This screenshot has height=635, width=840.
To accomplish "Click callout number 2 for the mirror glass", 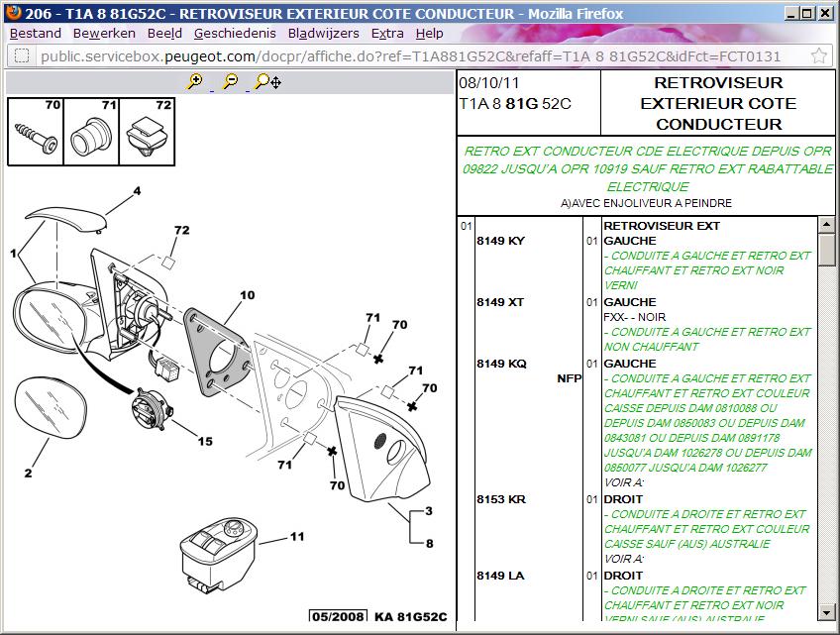I will 28,473.
